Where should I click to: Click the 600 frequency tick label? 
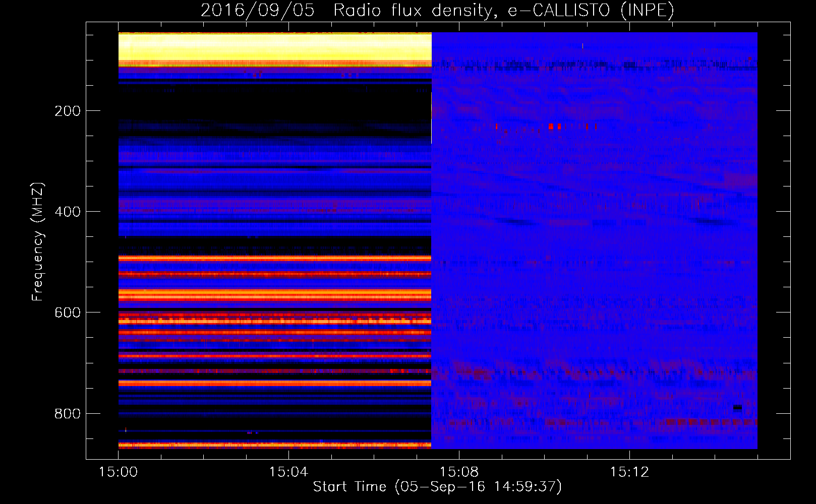tap(68, 312)
